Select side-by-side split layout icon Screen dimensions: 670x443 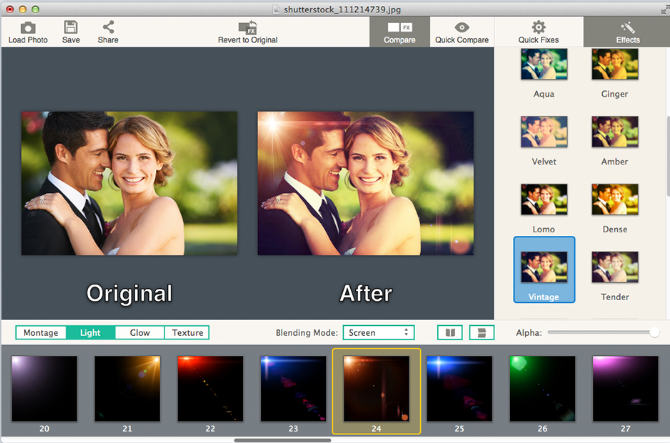(x=450, y=333)
